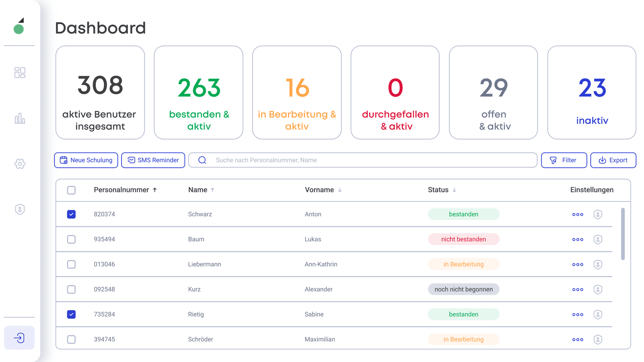Open the bar chart statistics icon

point(20,118)
